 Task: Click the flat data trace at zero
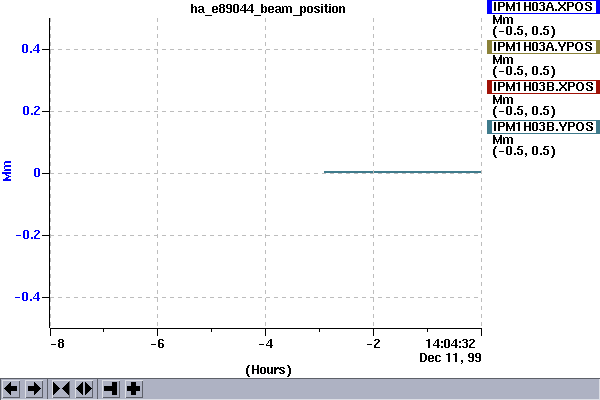pos(402,172)
